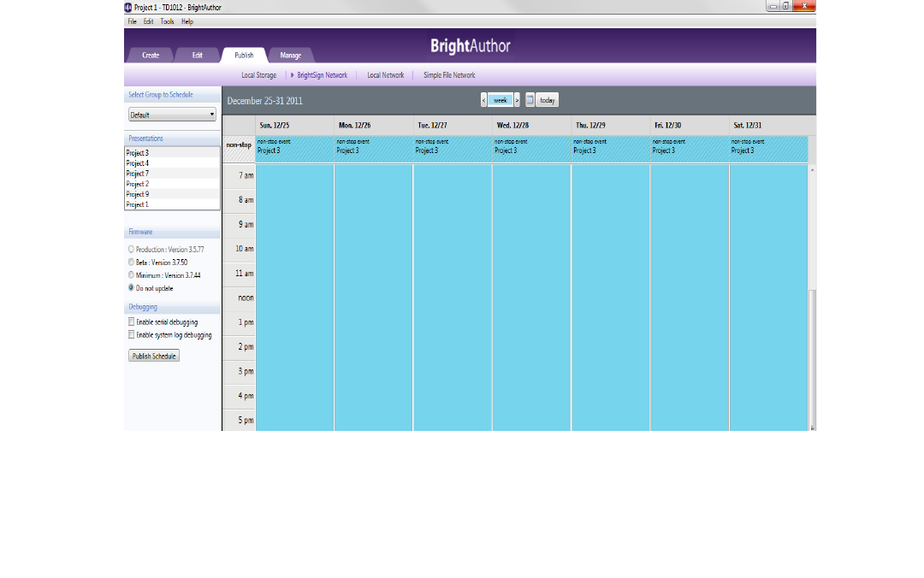Select Project 2 in Presentations list

pyautogui.click(x=172, y=184)
